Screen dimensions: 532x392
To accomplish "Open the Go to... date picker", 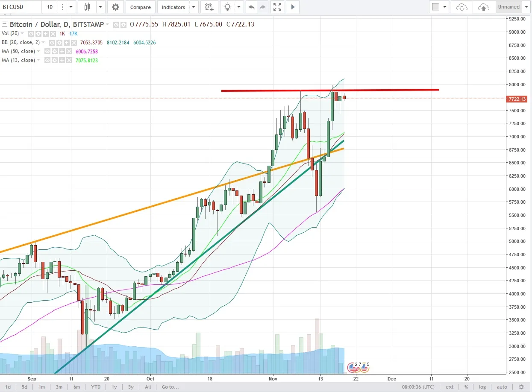I will coord(170,387).
